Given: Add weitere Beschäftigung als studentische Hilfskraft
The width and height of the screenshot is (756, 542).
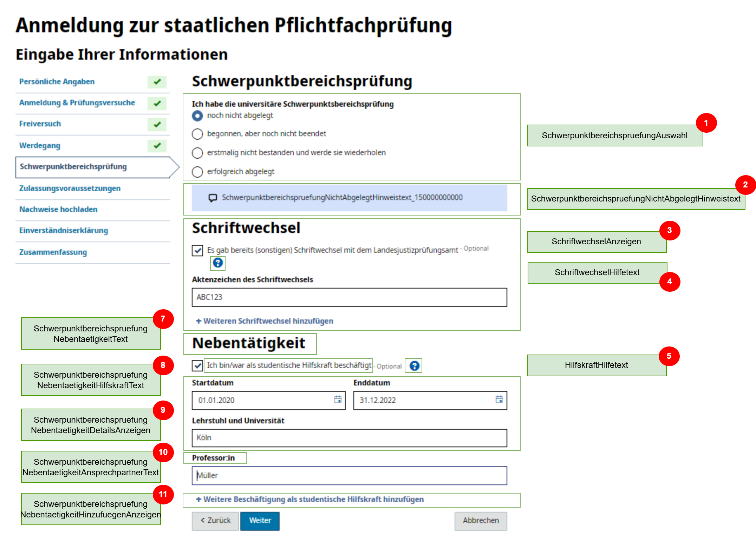Looking at the screenshot, I should (310, 500).
